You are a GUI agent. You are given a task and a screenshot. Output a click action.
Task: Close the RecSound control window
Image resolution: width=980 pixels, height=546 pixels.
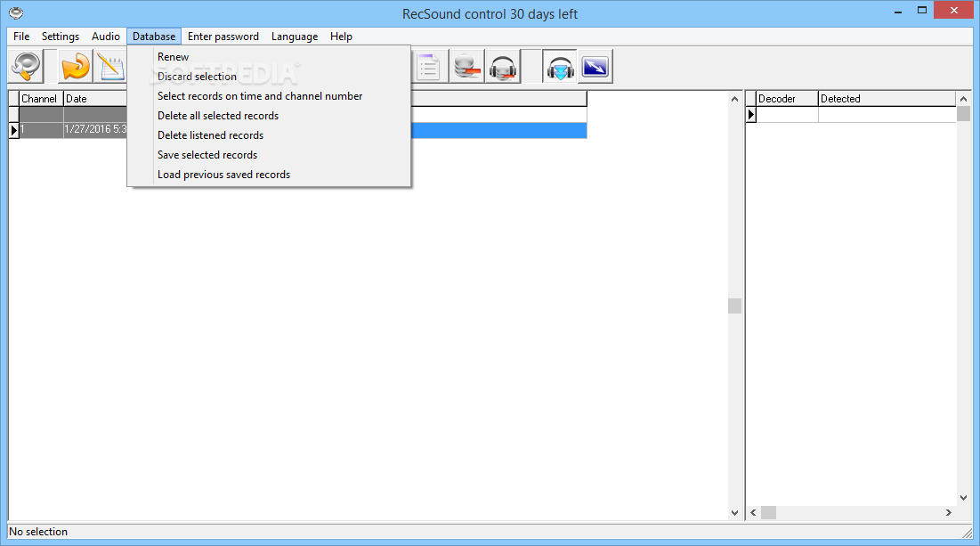[954, 10]
